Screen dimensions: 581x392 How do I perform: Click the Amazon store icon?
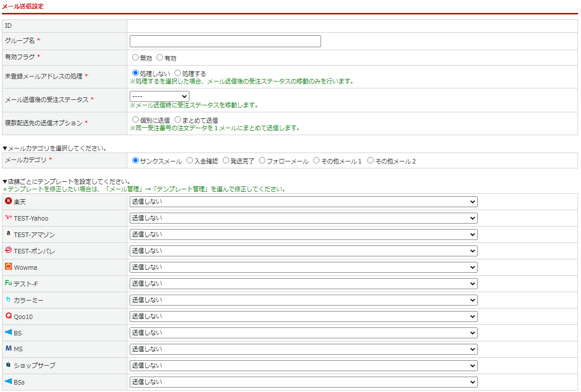[8, 234]
